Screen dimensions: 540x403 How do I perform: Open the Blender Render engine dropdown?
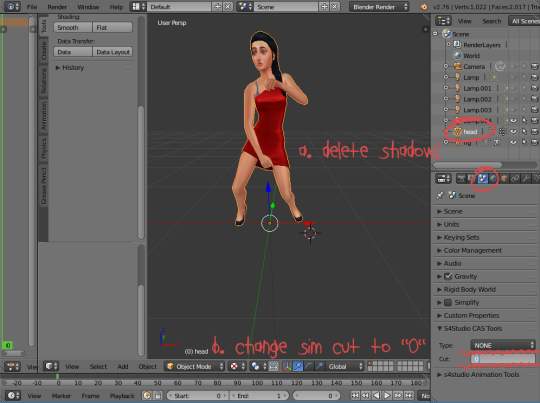pyautogui.click(x=379, y=7)
